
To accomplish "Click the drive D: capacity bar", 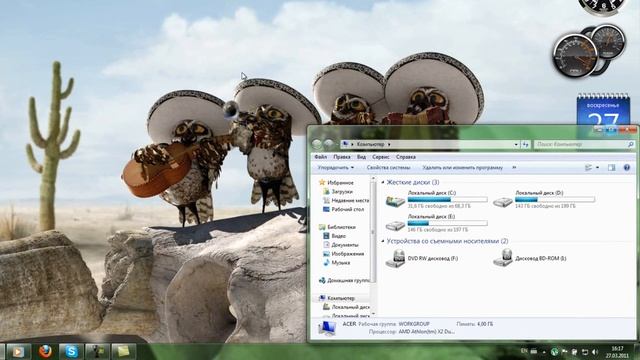I will click(x=555, y=200).
